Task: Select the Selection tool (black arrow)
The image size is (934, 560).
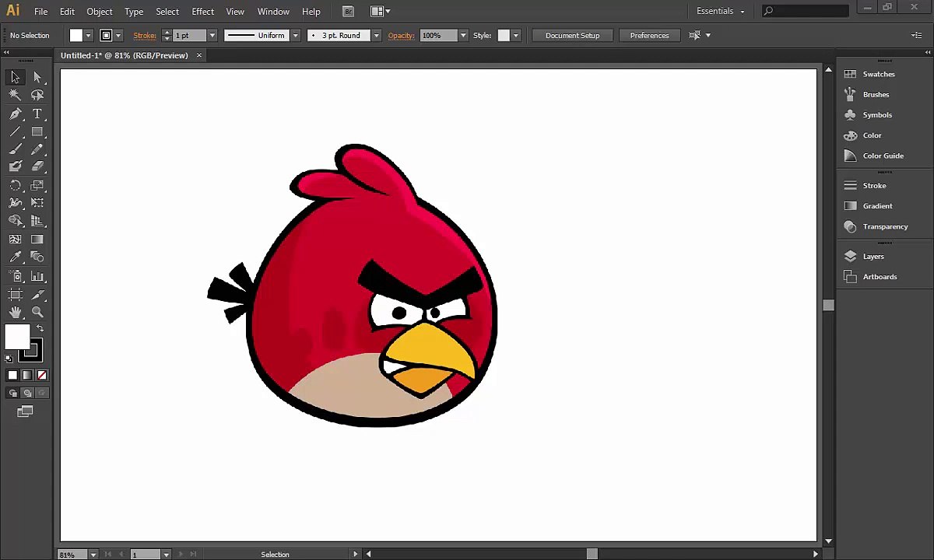Action: click(15, 77)
